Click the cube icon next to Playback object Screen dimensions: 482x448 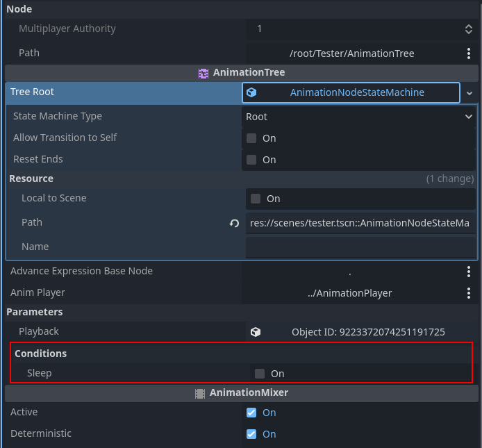coord(256,333)
